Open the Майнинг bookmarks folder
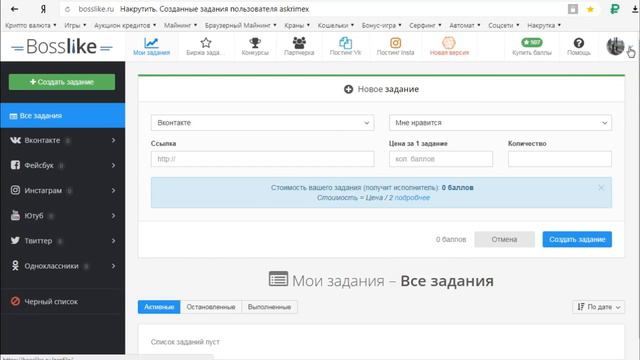The width and height of the screenshot is (640, 360). pyautogui.click(x=180, y=25)
